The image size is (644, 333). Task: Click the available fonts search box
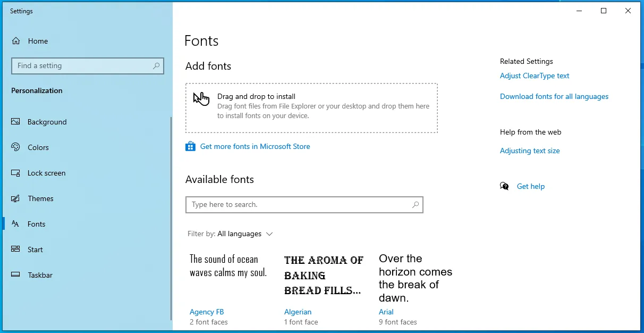click(x=300, y=205)
